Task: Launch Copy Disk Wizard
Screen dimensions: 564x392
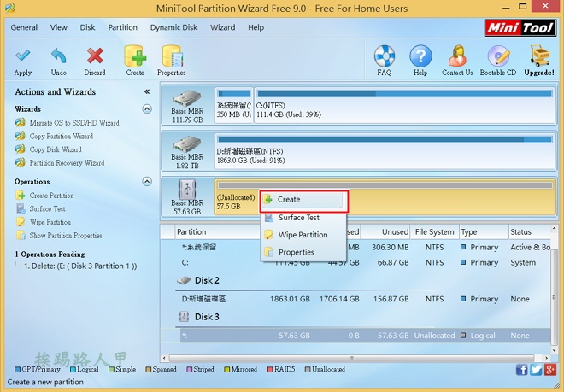Action: (x=56, y=149)
